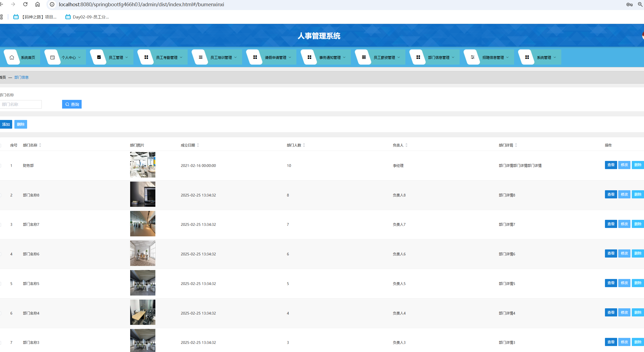The image size is (644, 352).
Task: Click the list icon for 员工培训管理
Action: click(x=201, y=57)
